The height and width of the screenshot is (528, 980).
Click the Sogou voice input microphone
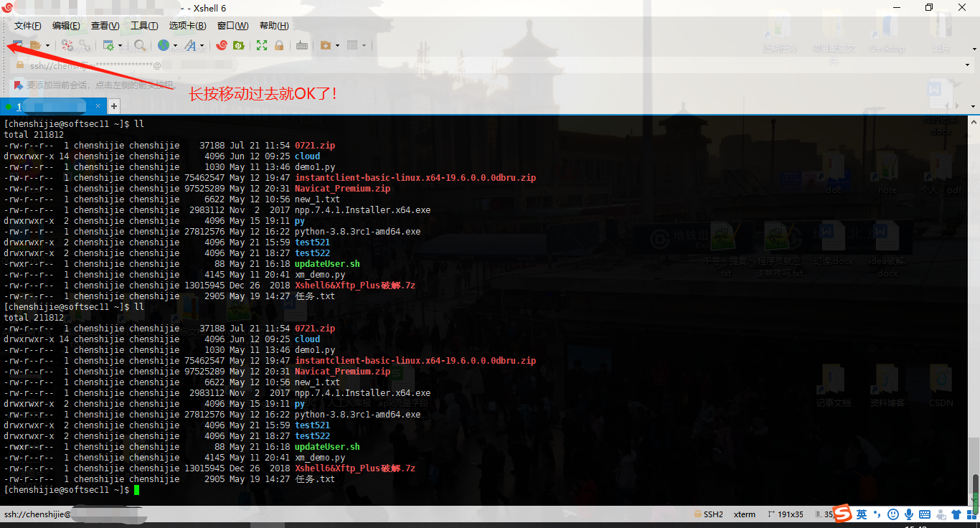tap(909, 514)
